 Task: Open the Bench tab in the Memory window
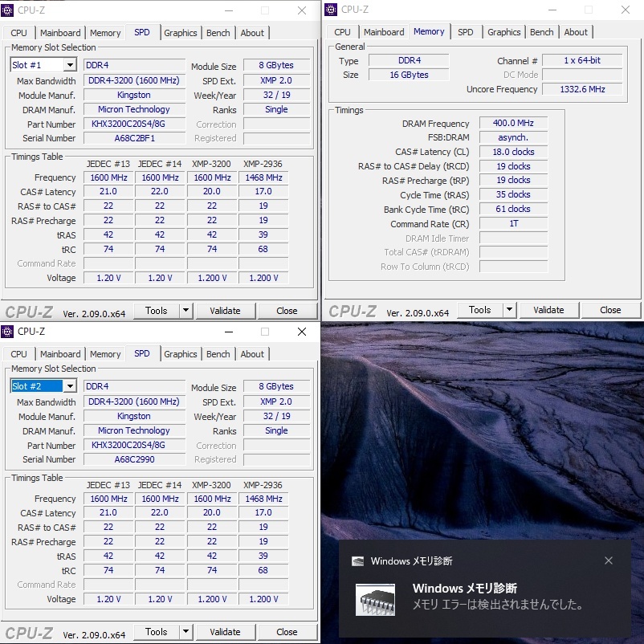[541, 32]
